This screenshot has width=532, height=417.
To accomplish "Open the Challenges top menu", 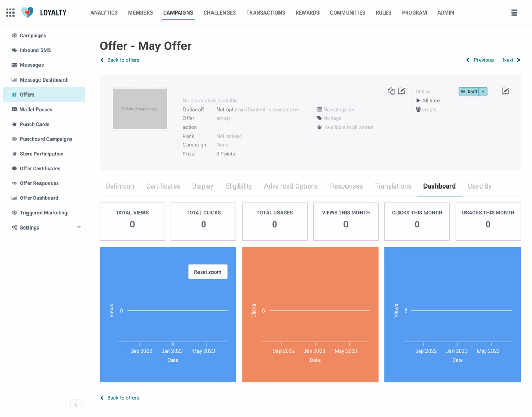I will (220, 12).
